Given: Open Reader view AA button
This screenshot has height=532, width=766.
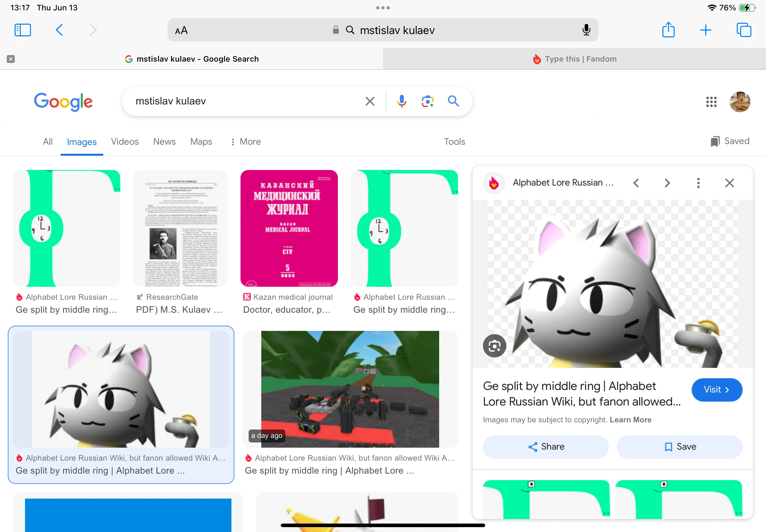Looking at the screenshot, I should [x=181, y=31].
